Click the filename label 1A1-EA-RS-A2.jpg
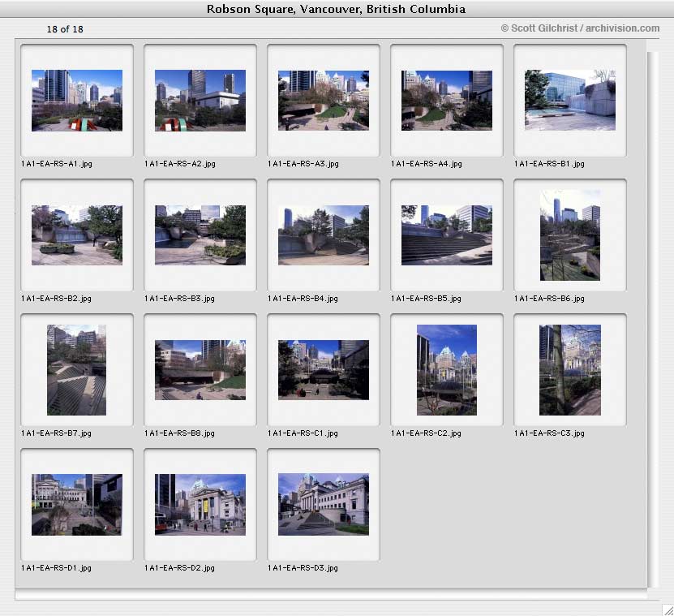Image resolution: width=674 pixels, height=616 pixels. (x=180, y=164)
